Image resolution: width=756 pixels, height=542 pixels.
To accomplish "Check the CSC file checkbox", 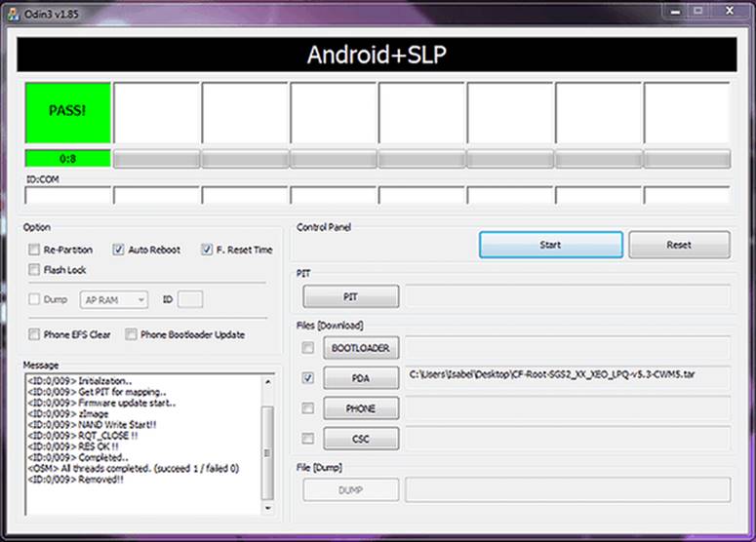I will [x=308, y=439].
